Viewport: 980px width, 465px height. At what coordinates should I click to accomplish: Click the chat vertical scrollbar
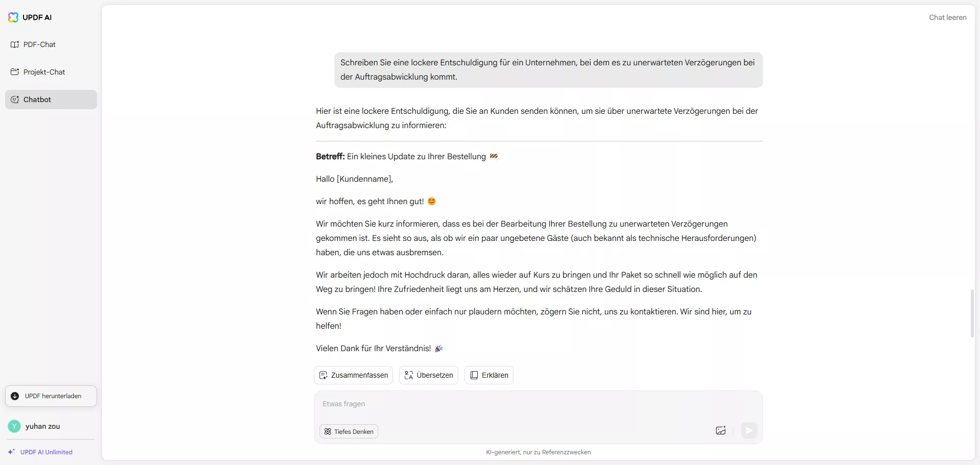pyautogui.click(x=972, y=313)
